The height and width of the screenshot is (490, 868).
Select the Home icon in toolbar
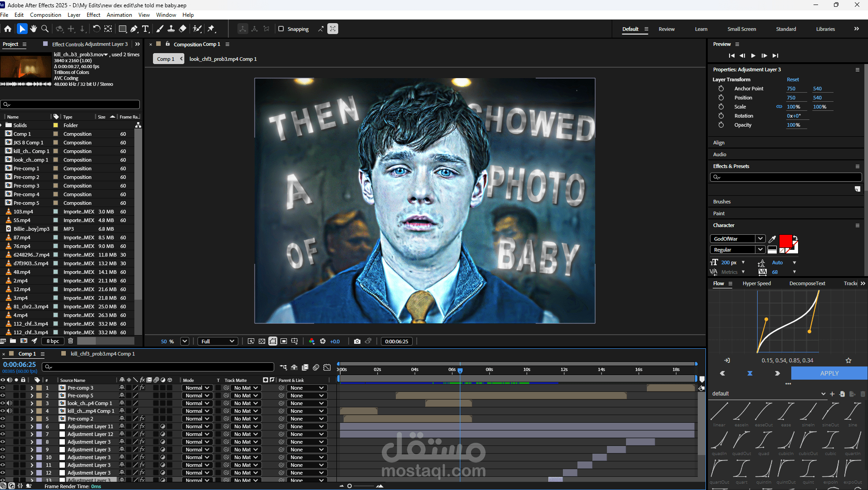8,29
